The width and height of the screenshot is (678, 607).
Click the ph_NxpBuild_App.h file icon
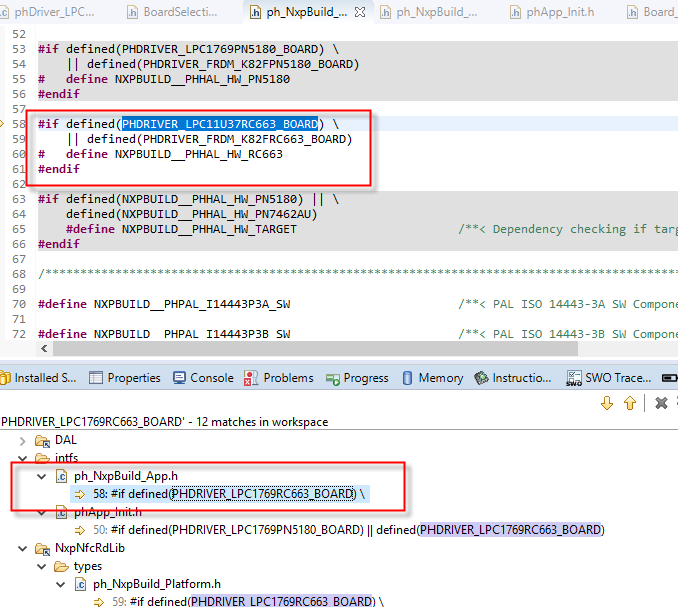point(61,476)
